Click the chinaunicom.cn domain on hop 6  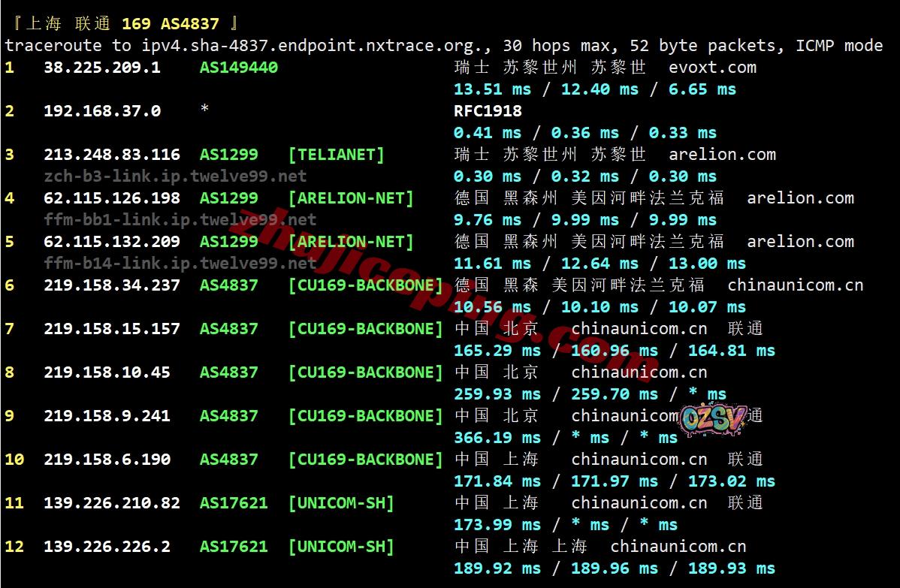pyautogui.click(x=795, y=285)
